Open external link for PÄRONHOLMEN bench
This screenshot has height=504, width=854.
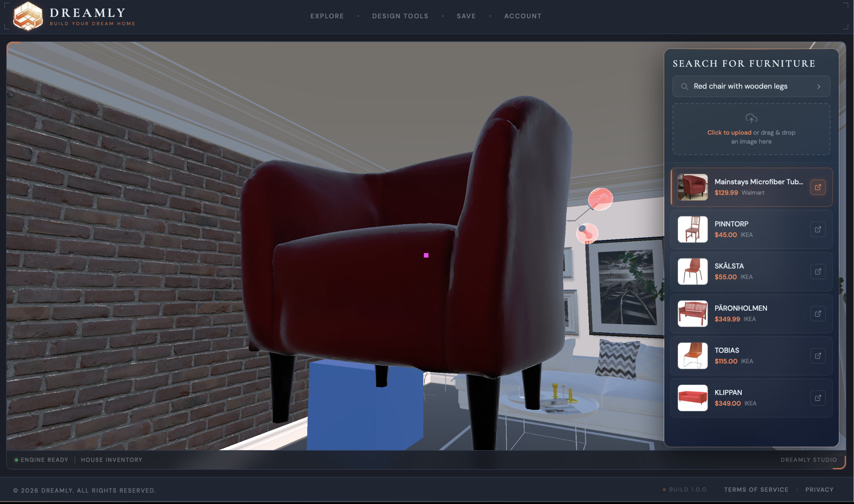[x=818, y=314]
